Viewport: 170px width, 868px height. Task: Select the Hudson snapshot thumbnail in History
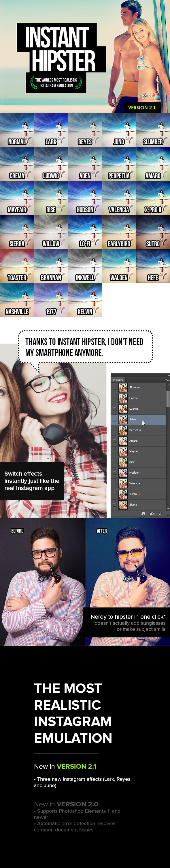pyautogui.click(x=123, y=473)
